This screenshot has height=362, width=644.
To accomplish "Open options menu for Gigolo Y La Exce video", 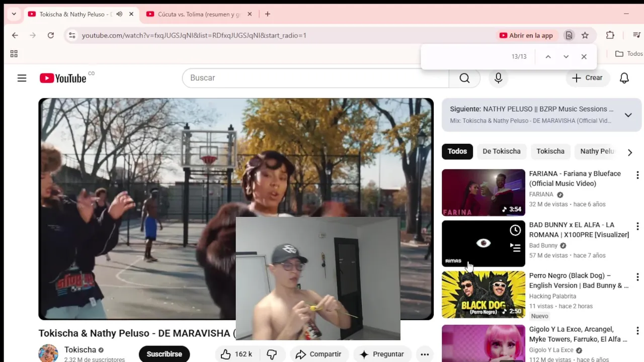I will click(637, 331).
